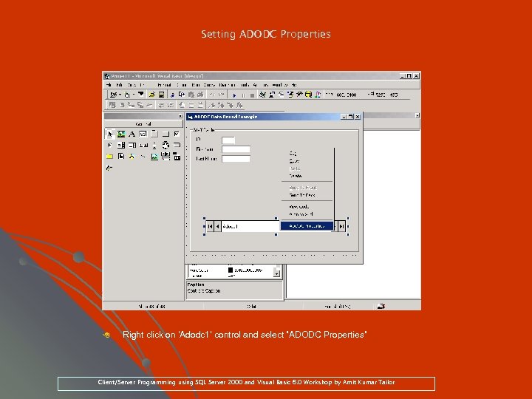Viewport: 532px width, 399px height.
Task: Open the Form Layout Window from the toolbar
Action: (x=281, y=95)
